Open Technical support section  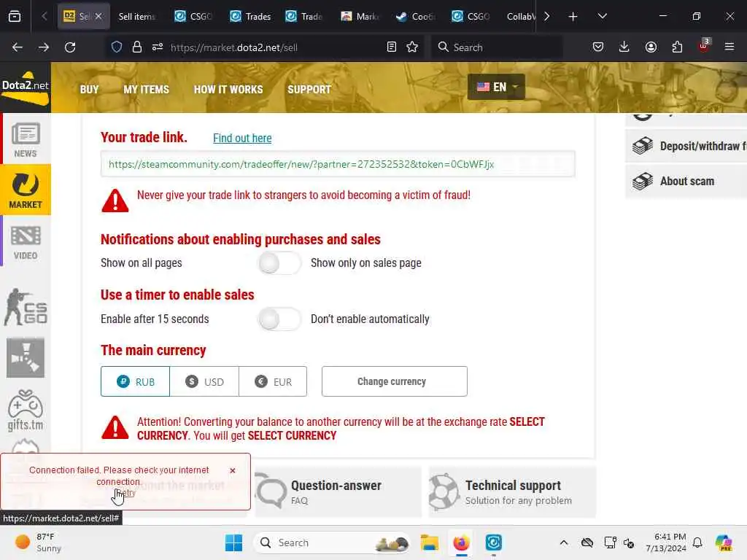tap(512, 492)
